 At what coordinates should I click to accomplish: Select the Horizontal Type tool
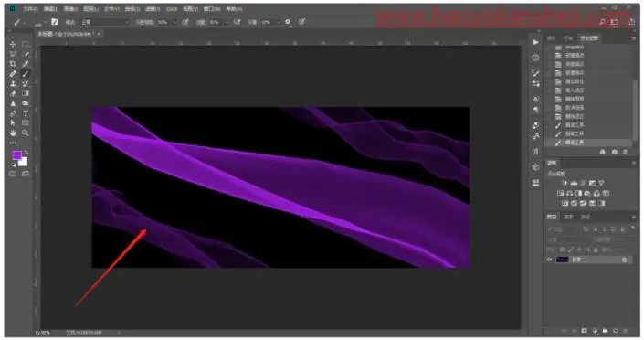click(26, 113)
